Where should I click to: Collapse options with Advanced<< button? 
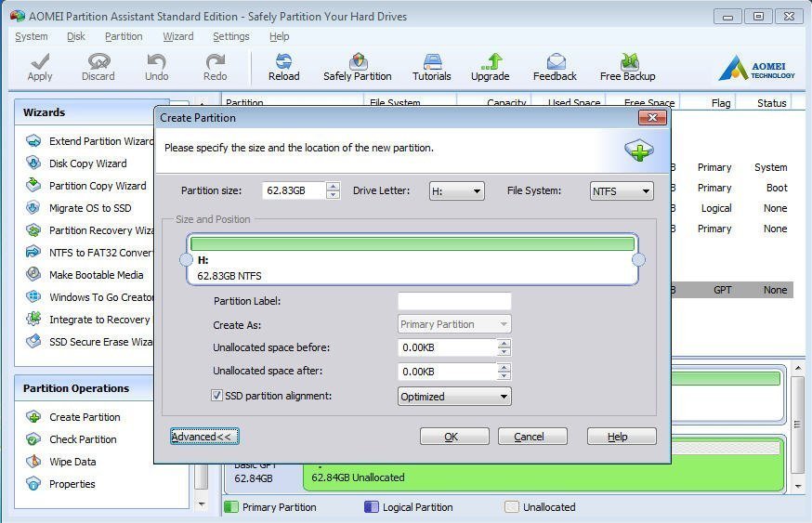click(x=204, y=437)
